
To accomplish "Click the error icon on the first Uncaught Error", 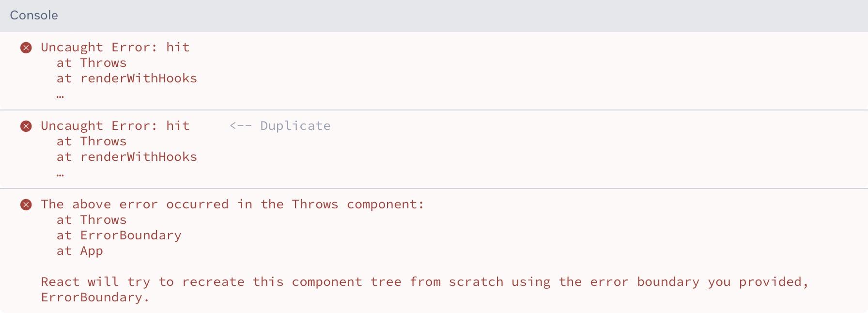I will (x=26, y=47).
